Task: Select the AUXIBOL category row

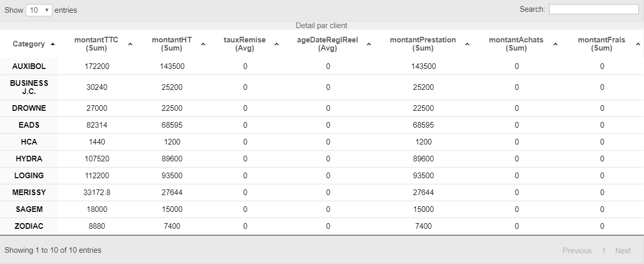Action: [29, 66]
